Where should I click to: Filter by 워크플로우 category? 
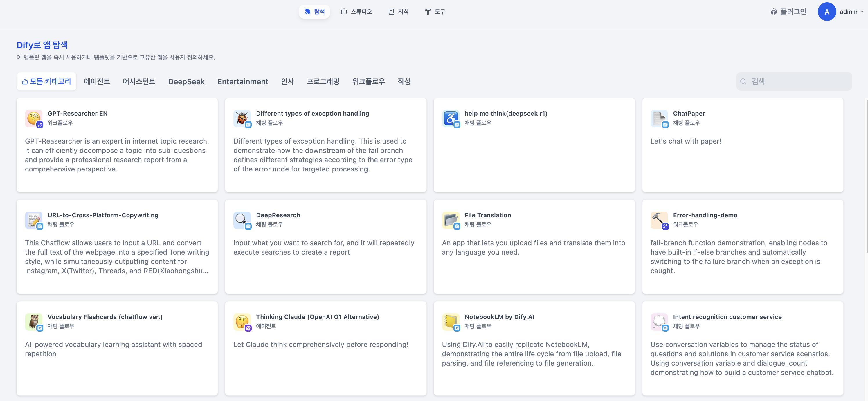coord(368,82)
